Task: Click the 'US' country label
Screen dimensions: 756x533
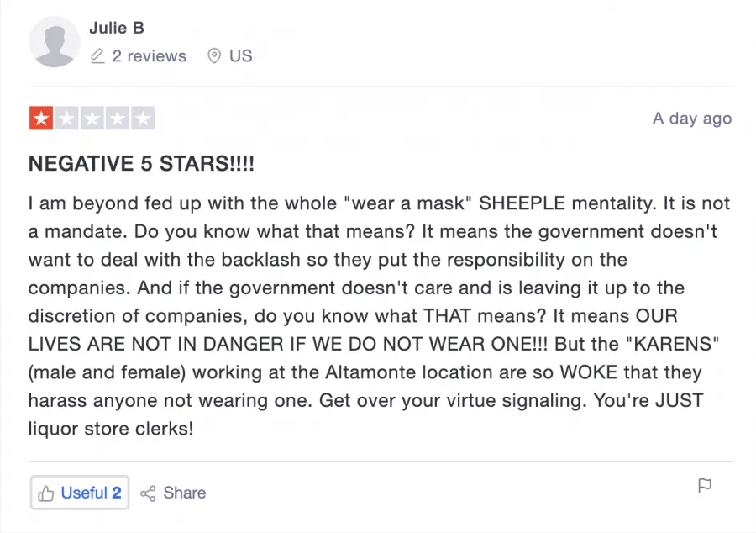Action: (240, 56)
